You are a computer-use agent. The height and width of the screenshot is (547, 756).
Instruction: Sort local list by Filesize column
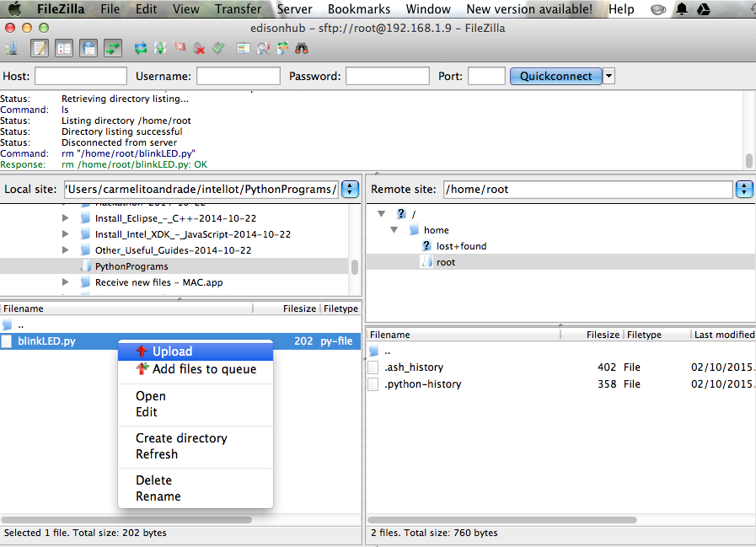click(286, 308)
